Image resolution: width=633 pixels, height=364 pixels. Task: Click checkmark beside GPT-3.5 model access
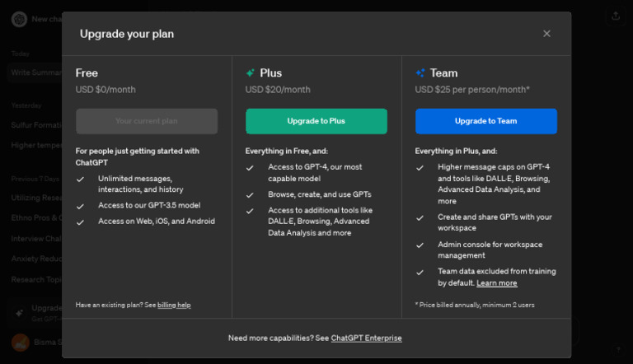tap(80, 206)
